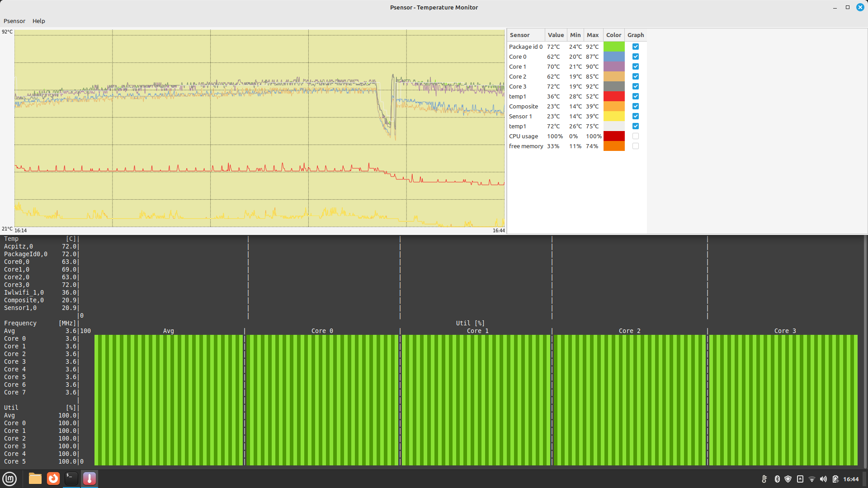868x488 pixels.
Task: Click the Bluetooth tray icon
Action: coord(777,479)
